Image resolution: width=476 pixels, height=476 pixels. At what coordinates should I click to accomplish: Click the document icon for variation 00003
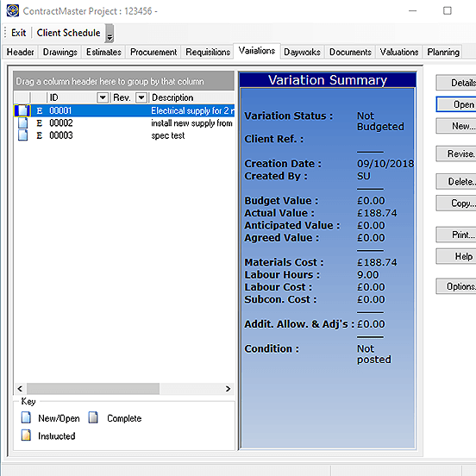[22, 135]
